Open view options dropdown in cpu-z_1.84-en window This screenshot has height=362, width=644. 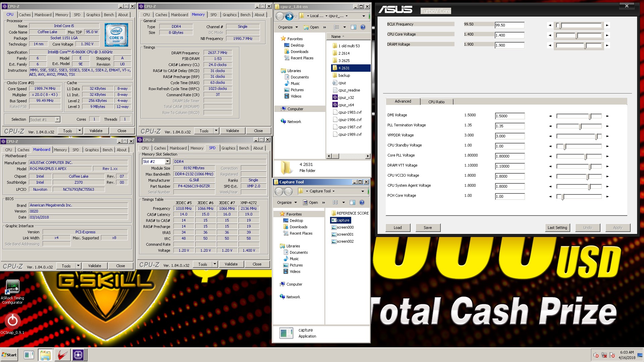[344, 27]
